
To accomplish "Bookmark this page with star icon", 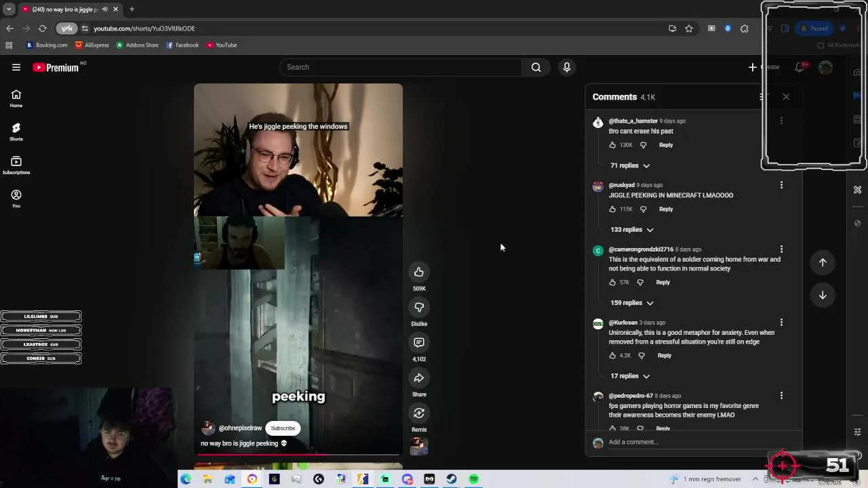I will [689, 28].
